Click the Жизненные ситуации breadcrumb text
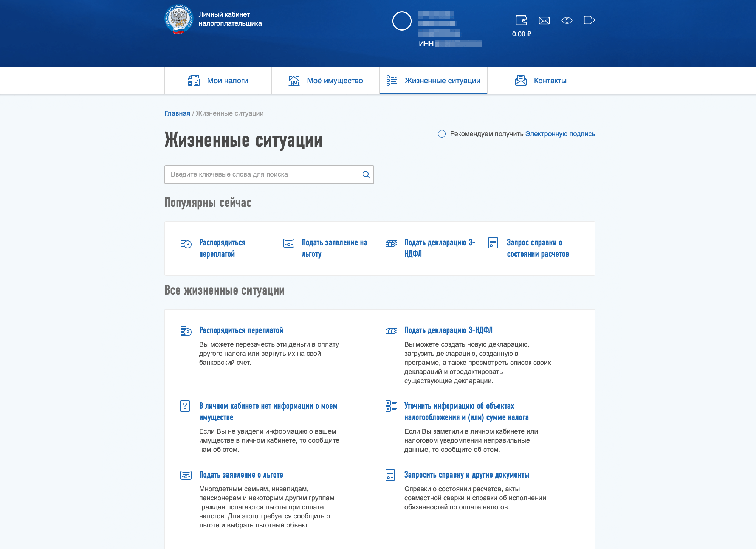The image size is (756, 549). tap(229, 113)
